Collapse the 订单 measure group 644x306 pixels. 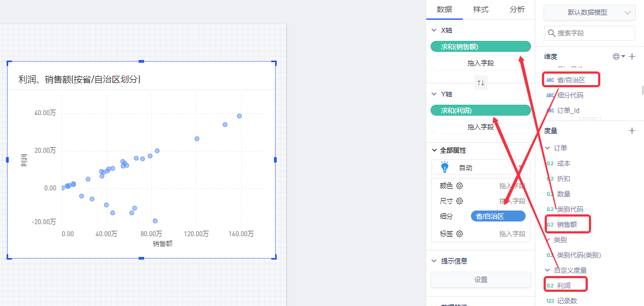(548, 148)
